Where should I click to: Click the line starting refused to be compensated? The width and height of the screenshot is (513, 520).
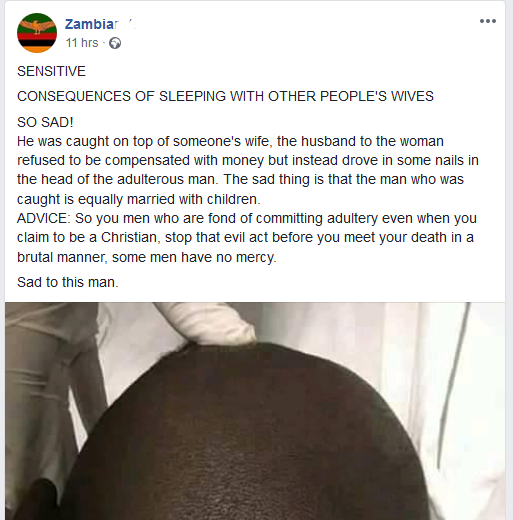(x=248, y=161)
